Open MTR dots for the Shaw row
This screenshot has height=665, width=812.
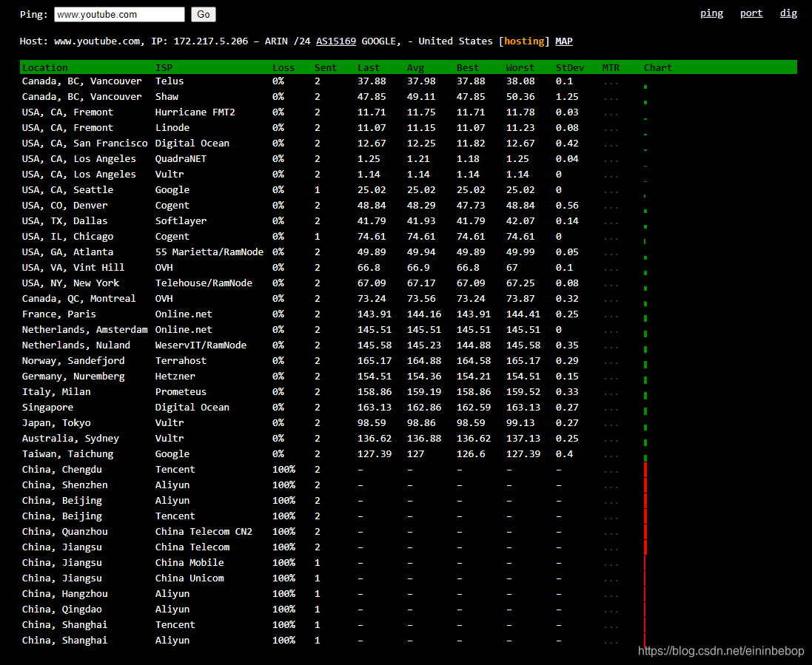(x=611, y=98)
